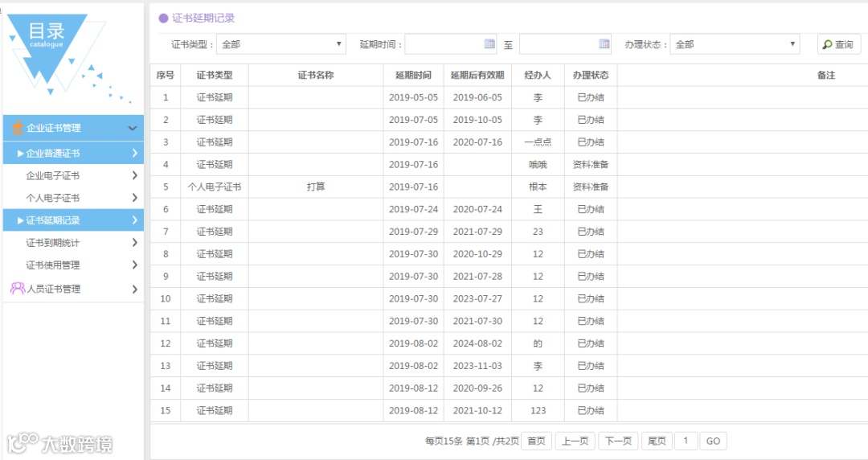The width and height of the screenshot is (868, 460).
Task: Click the 目录 catalogue logo
Action: [x=47, y=50]
